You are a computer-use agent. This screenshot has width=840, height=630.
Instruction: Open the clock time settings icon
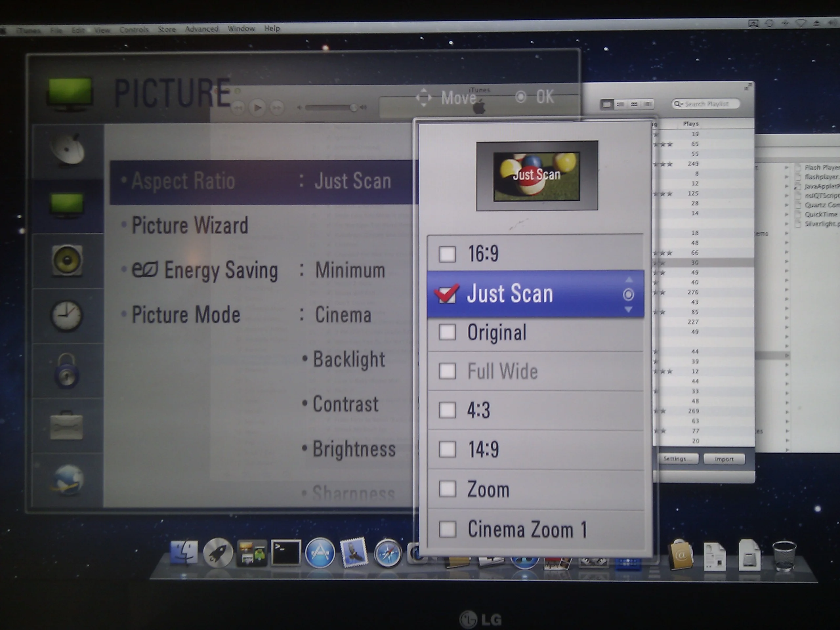click(67, 315)
